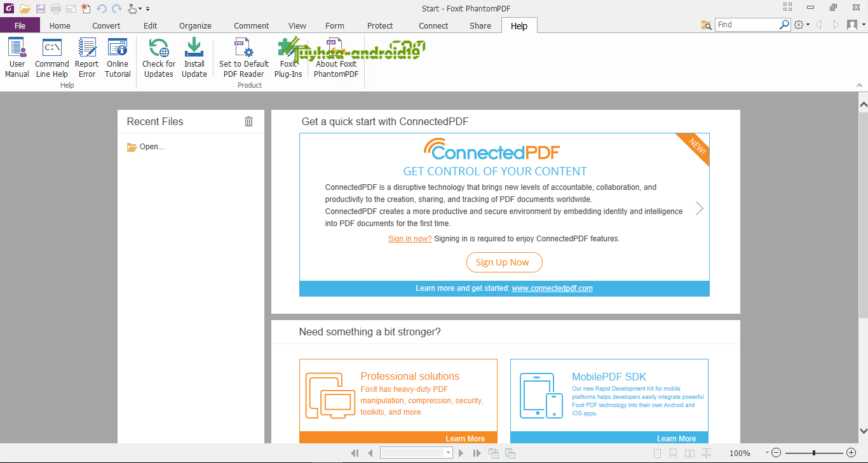The width and height of the screenshot is (868, 463).
Task: Click the Email envelope icon in quick access toolbar
Action: coord(71,8)
